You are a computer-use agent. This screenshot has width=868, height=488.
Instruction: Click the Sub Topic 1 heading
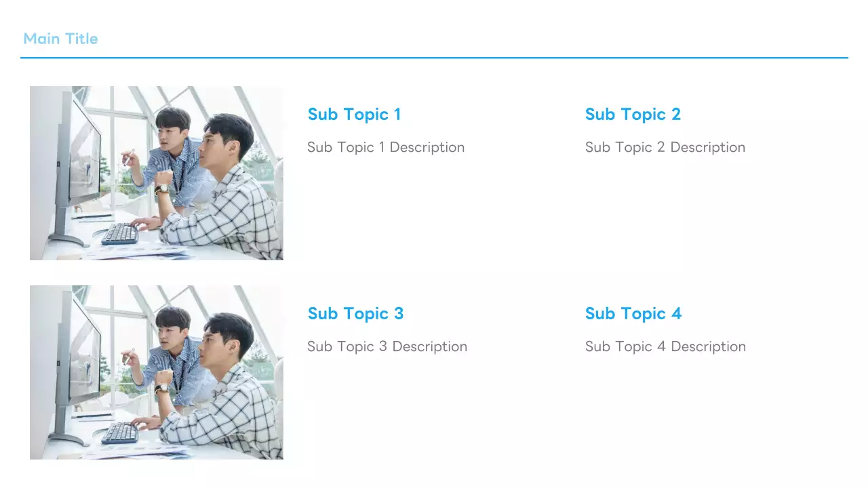(x=354, y=115)
